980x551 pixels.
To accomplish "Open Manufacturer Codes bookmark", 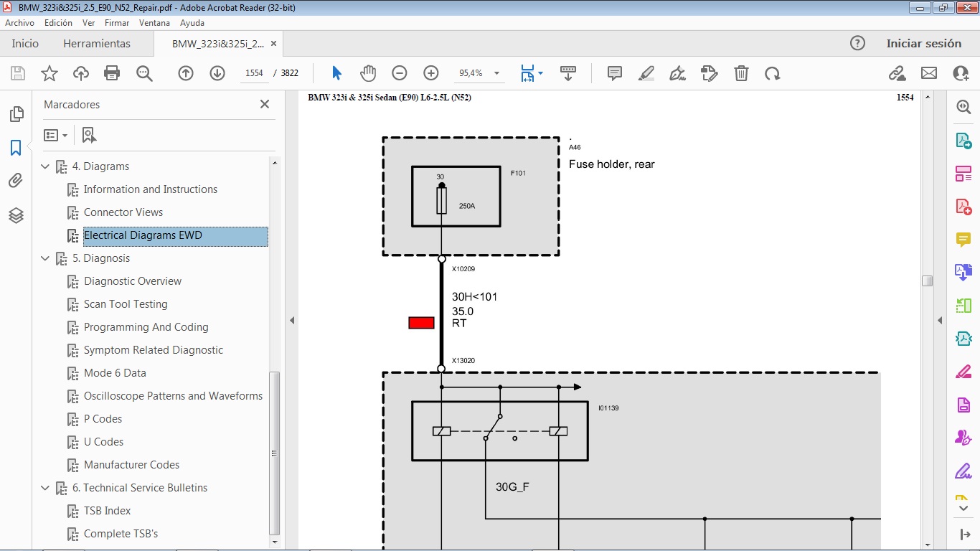I will 131,465.
